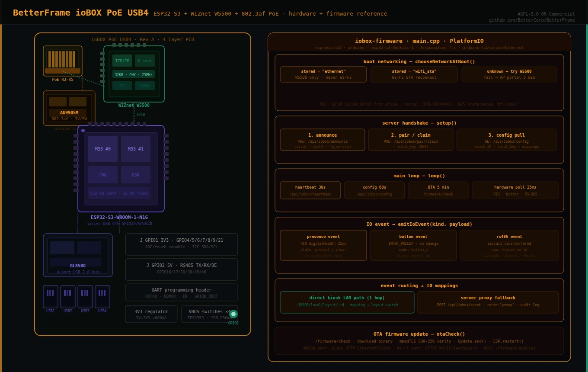Open the 1. announce handshake step

coord(323,140)
